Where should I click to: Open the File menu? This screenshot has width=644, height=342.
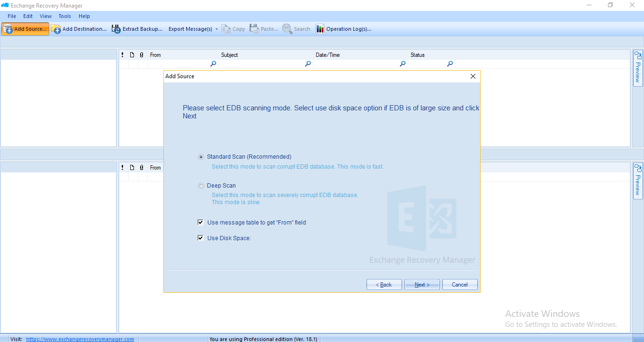[12, 16]
